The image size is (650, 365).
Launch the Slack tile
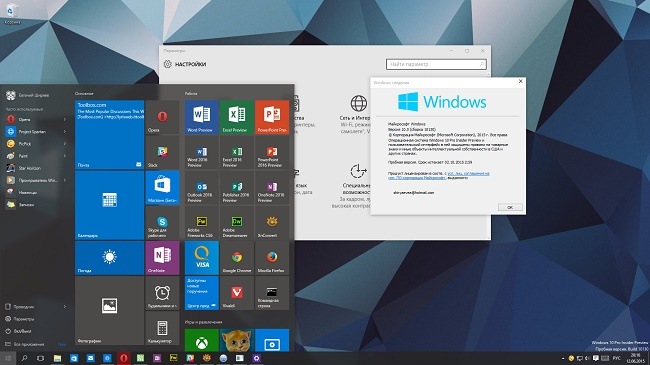(162, 152)
